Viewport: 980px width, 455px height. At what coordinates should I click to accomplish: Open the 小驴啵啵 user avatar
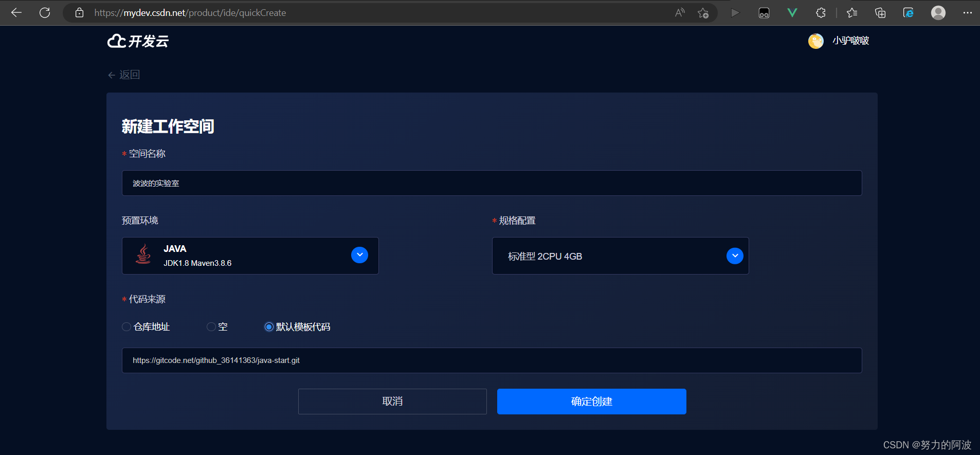[816, 41]
